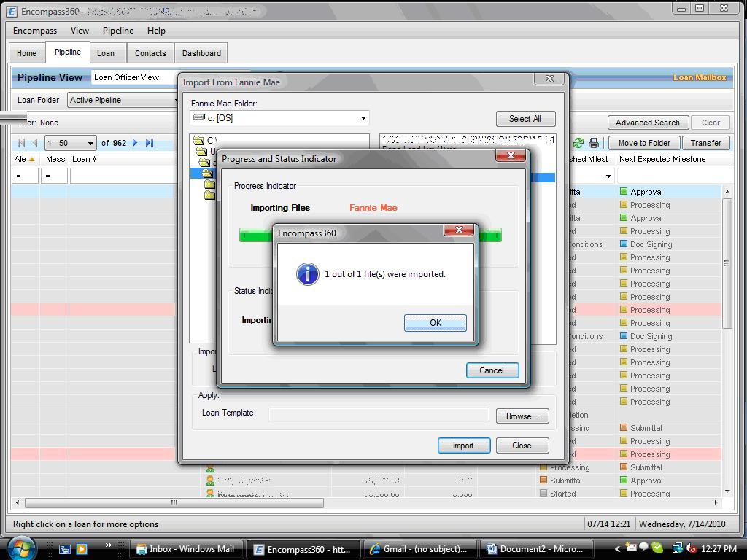Select the C:\ folder in tree
This screenshot has width=747, height=560.
206,140
